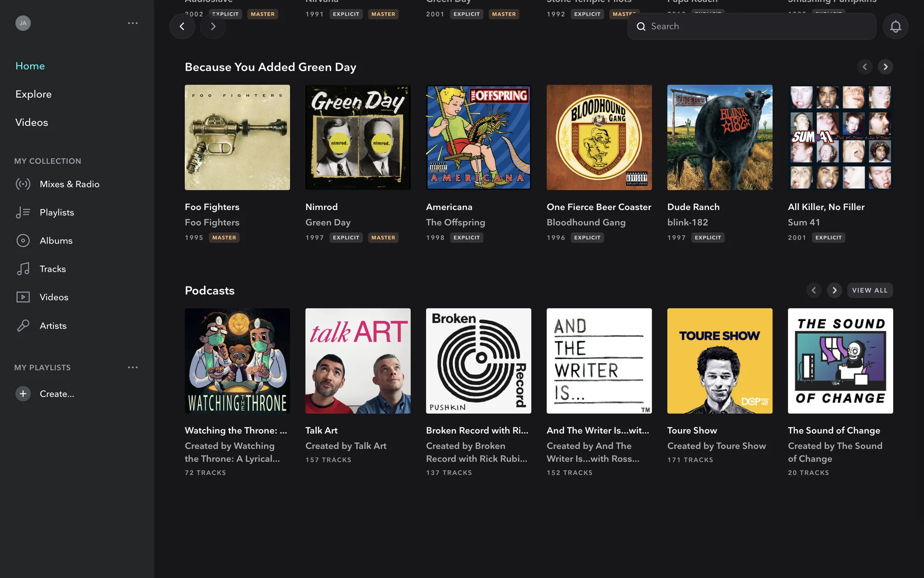The image size is (924, 578).
Task: Go to the Albums collection
Action: coord(56,241)
